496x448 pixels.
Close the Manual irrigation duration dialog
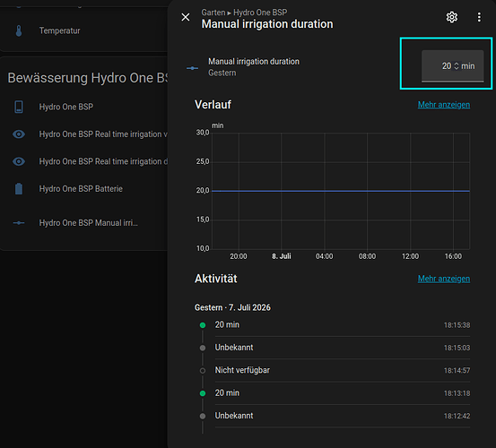coord(186,17)
